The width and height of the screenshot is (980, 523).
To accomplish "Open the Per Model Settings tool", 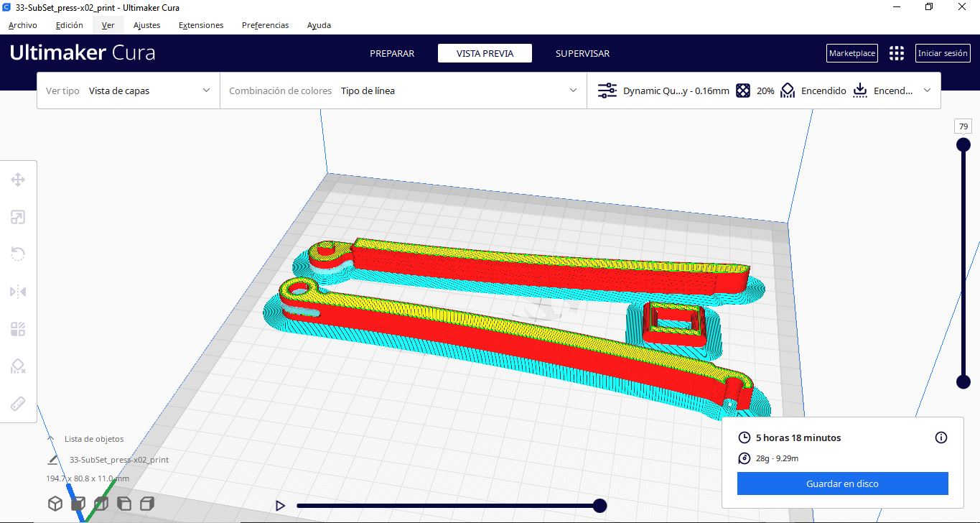I will 18,329.
